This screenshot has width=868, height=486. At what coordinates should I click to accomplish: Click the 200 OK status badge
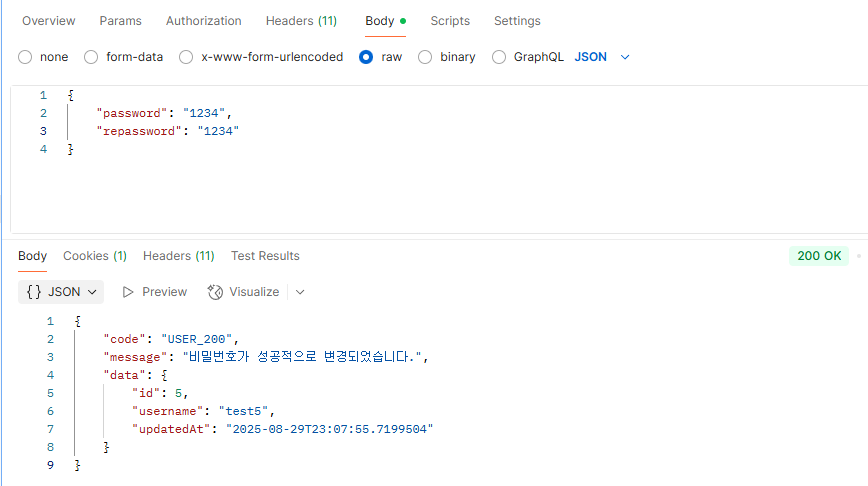[819, 256]
